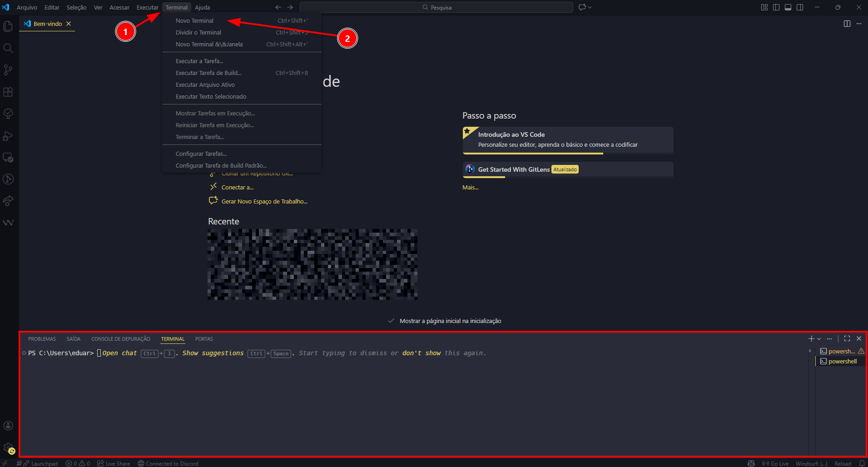The height and width of the screenshot is (467, 868).
Task: Open Get Started With GitLens walkthrough
Action: (568, 169)
